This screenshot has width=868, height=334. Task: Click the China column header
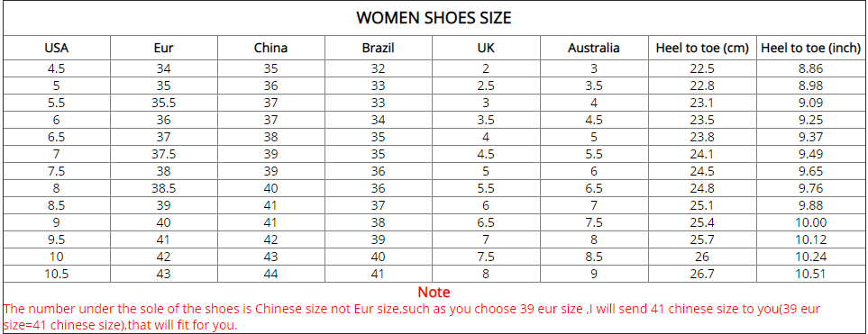270,48
